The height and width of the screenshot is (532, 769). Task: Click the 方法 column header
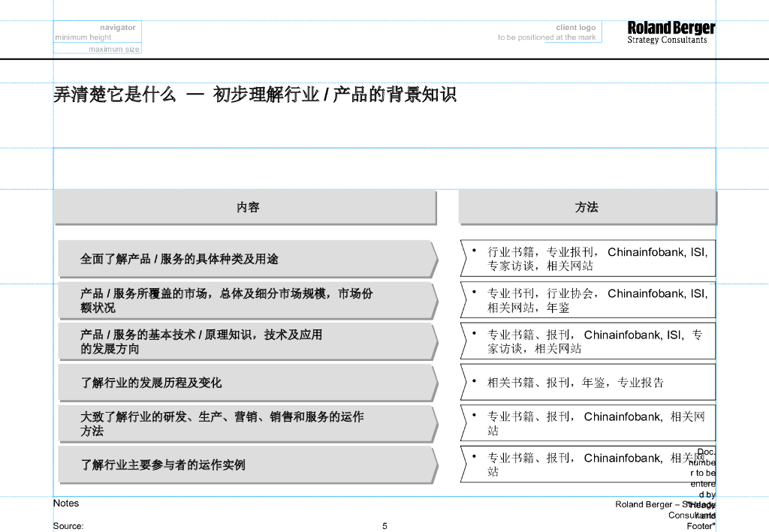(587, 207)
